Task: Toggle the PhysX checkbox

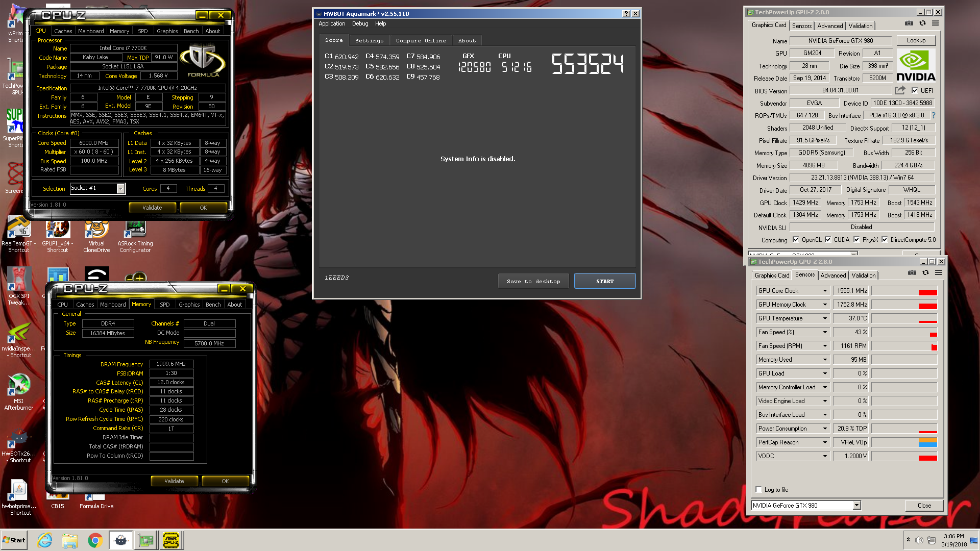Action: tap(856, 239)
